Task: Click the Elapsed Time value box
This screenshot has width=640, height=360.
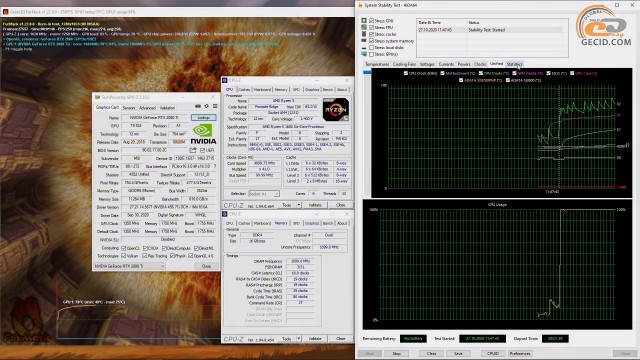Action: click(x=555, y=338)
